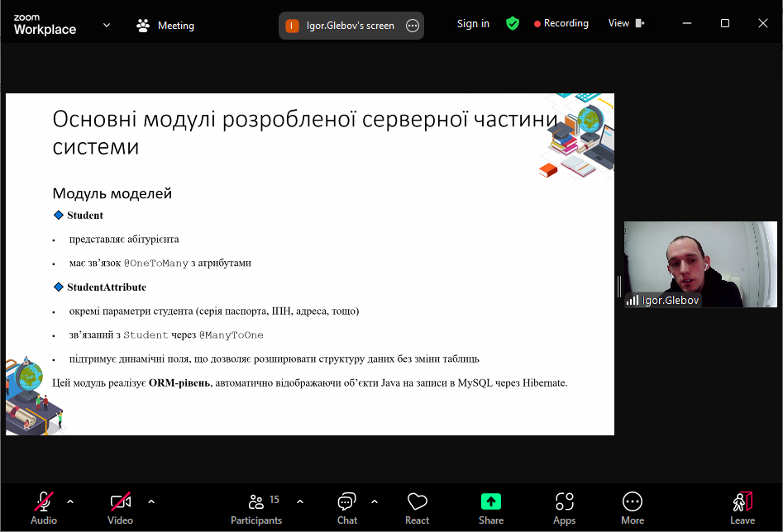Open the View layout menu
Image resolution: width=783 pixels, height=532 pixels.
click(x=626, y=23)
